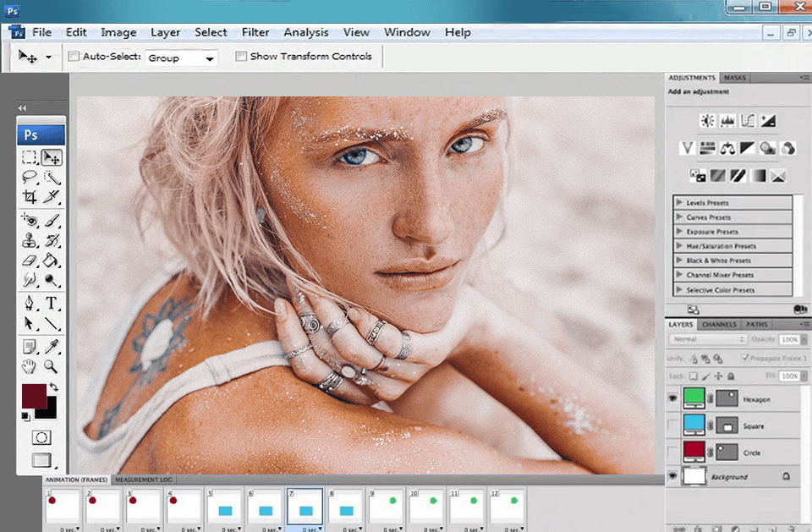Add a Curves adjustment from the Adjustments panel

(x=748, y=120)
